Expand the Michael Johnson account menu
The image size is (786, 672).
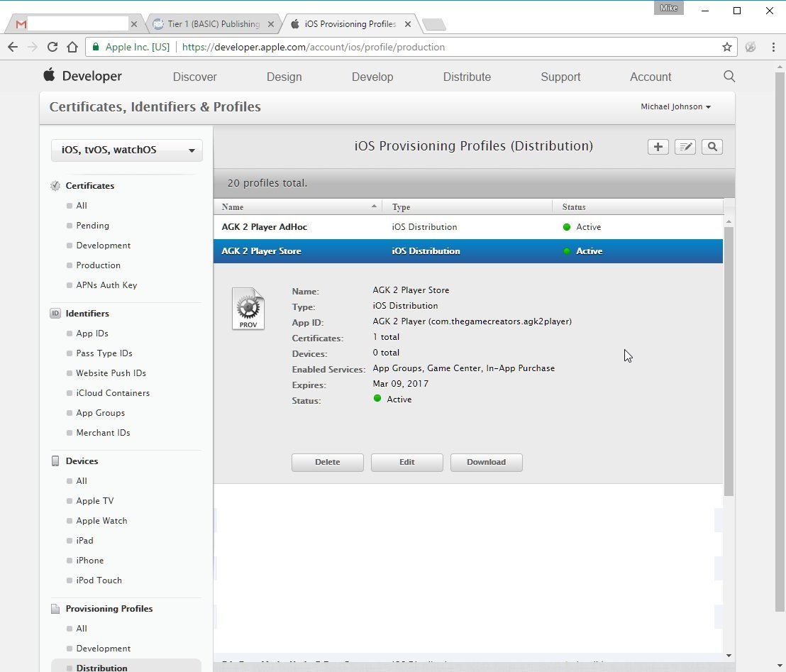pyautogui.click(x=676, y=107)
